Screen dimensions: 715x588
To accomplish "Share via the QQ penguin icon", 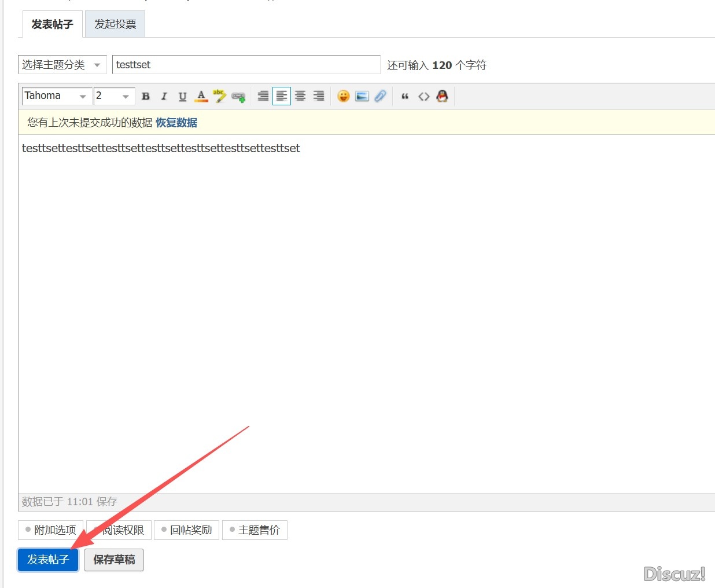I will [442, 96].
